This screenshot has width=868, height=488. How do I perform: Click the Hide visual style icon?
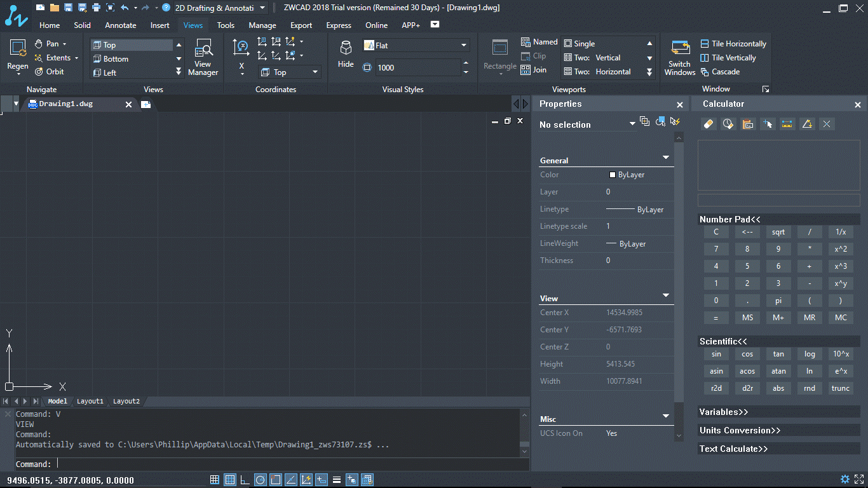click(x=346, y=55)
